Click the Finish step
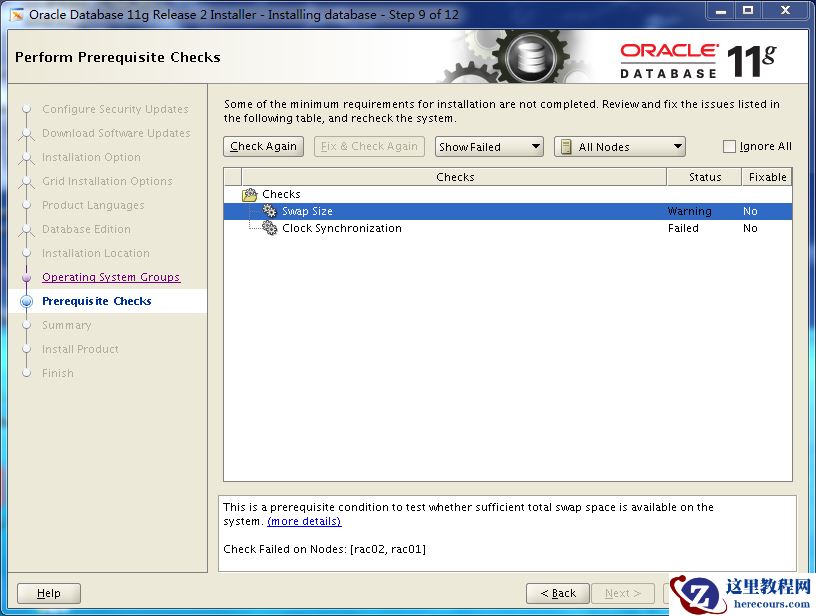 point(58,373)
